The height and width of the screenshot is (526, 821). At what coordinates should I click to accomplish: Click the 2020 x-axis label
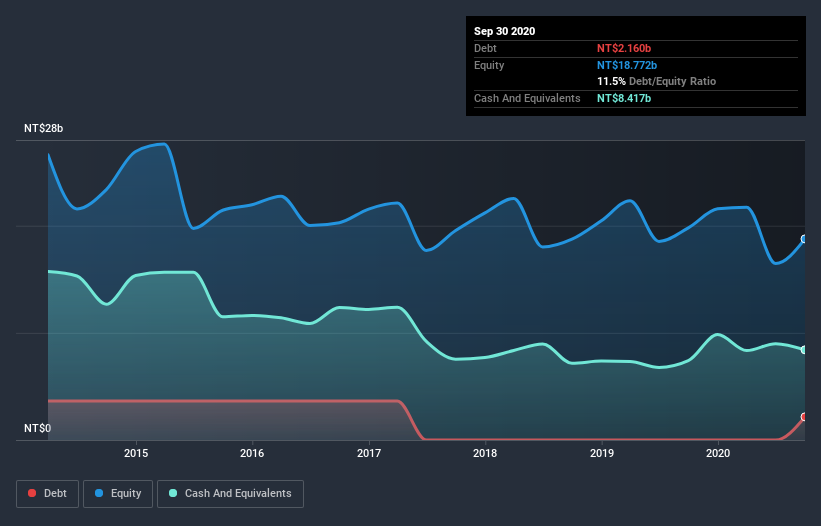point(718,453)
